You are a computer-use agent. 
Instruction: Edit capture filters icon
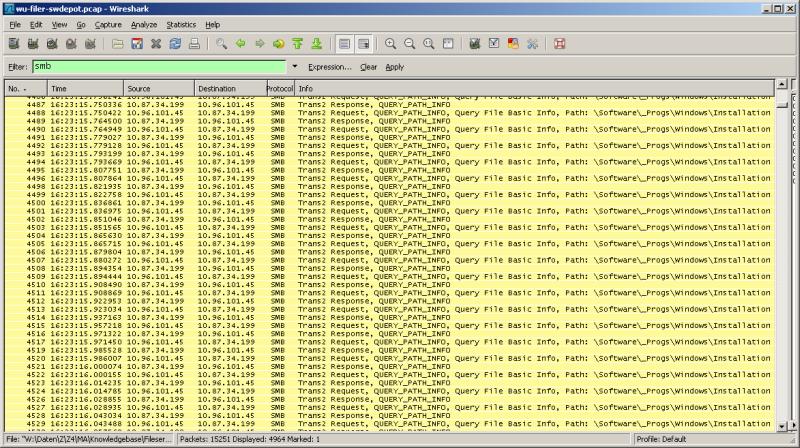pos(475,44)
